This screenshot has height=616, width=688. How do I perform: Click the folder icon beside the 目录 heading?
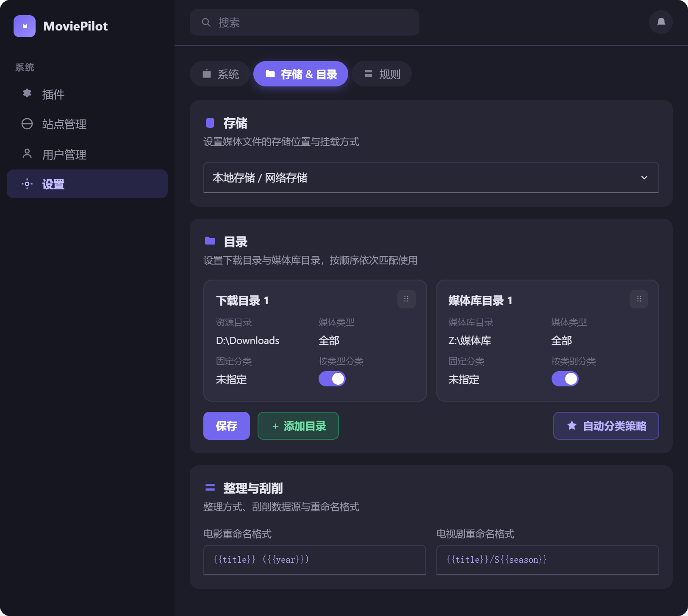tap(210, 241)
